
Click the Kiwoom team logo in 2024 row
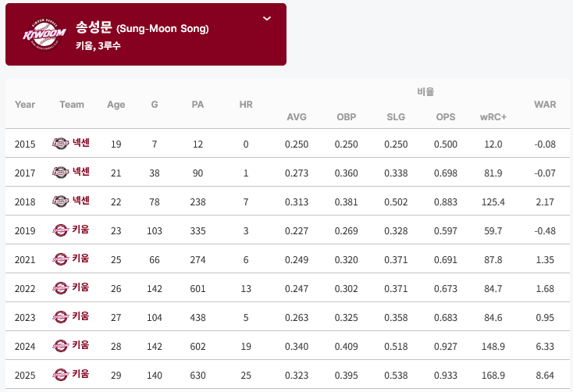60,346
